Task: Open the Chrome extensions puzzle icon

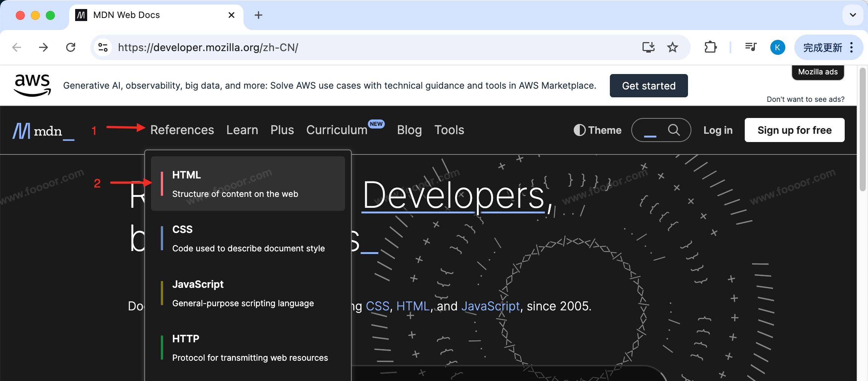Action: click(710, 47)
